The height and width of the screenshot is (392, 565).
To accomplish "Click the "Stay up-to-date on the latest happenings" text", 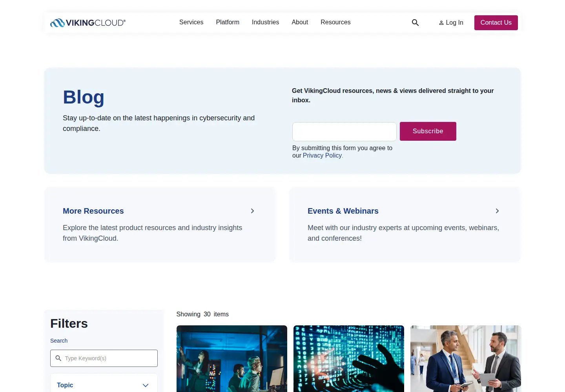I will click(x=159, y=123).
